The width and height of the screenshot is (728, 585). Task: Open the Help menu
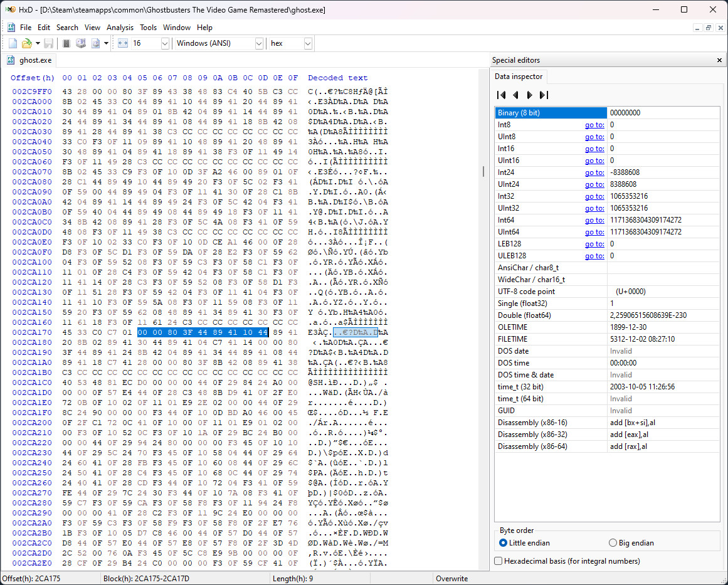[x=204, y=28]
